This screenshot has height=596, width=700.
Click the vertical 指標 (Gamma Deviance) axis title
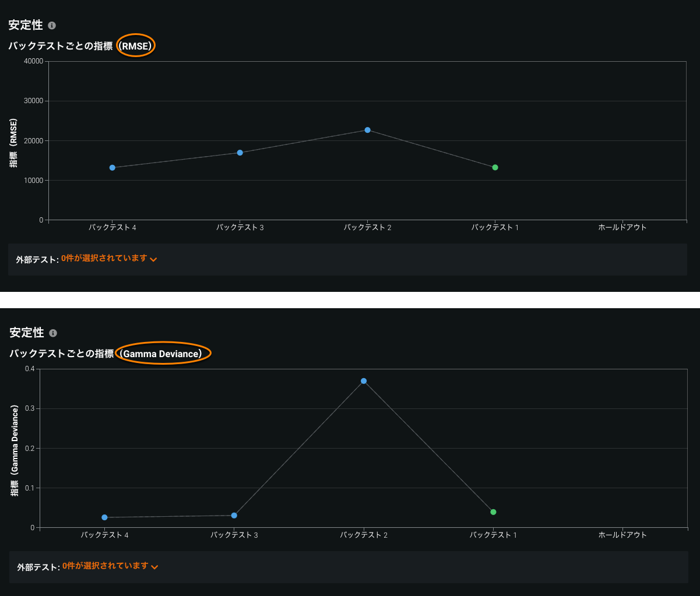tap(15, 451)
